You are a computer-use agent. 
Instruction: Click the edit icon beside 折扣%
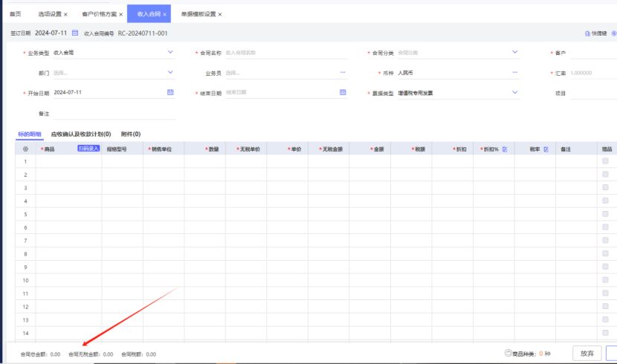pos(505,149)
